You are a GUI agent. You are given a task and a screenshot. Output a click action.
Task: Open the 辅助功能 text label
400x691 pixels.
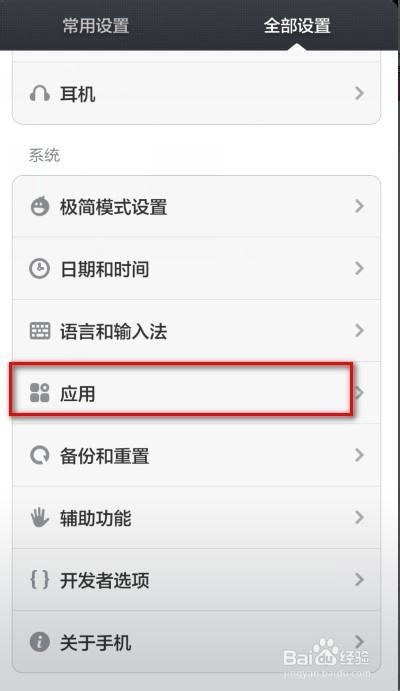pyautogui.click(x=96, y=518)
